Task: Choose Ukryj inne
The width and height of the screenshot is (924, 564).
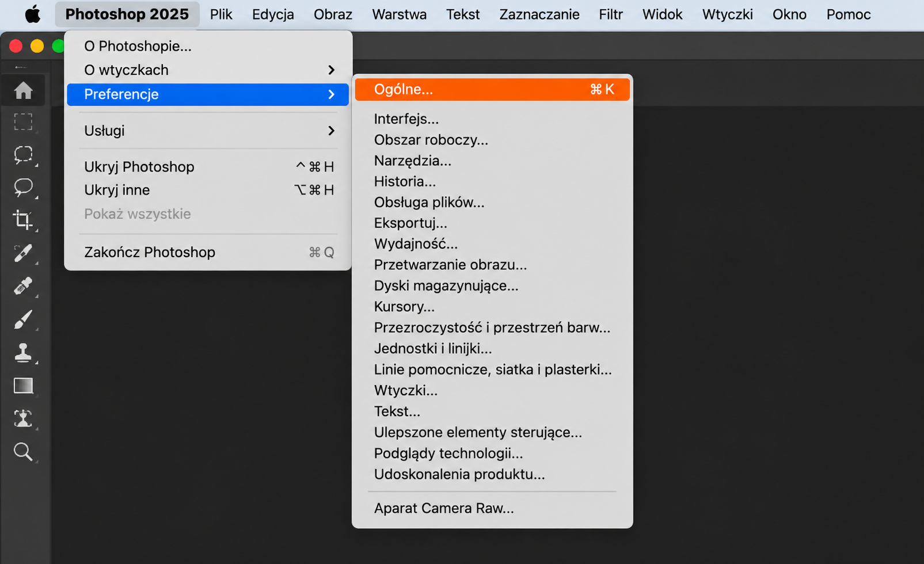Action: [208, 190]
